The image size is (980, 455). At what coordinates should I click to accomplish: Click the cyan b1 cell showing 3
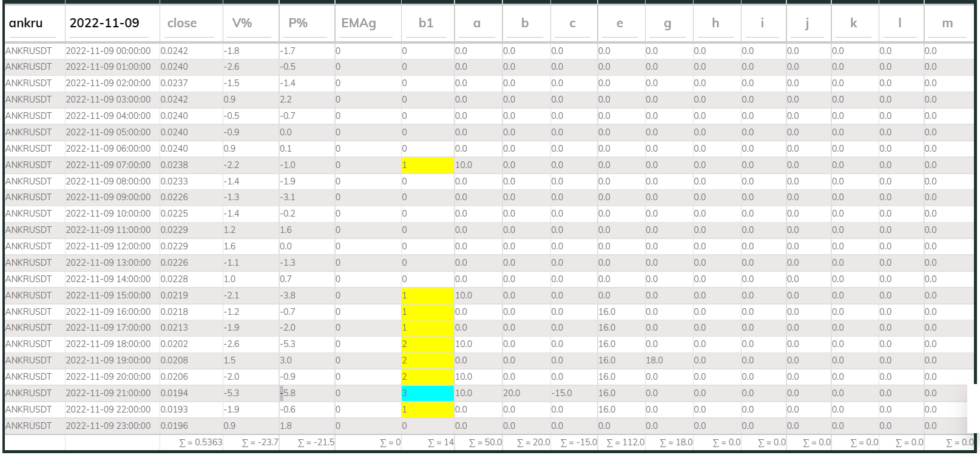click(x=427, y=393)
